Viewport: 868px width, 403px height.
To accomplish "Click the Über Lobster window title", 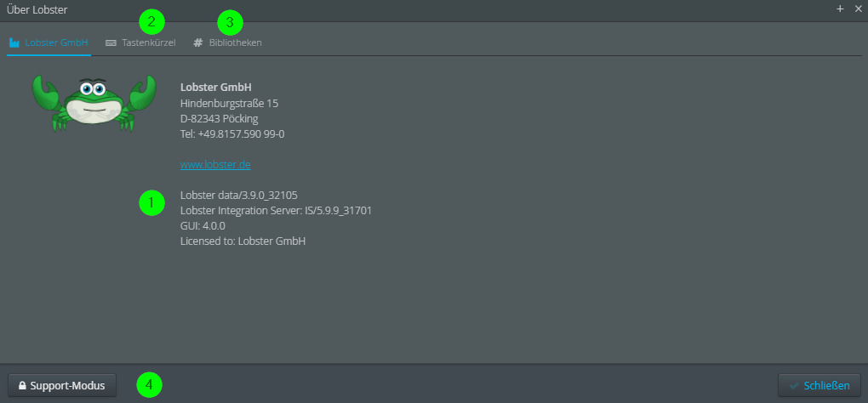I will (x=37, y=9).
